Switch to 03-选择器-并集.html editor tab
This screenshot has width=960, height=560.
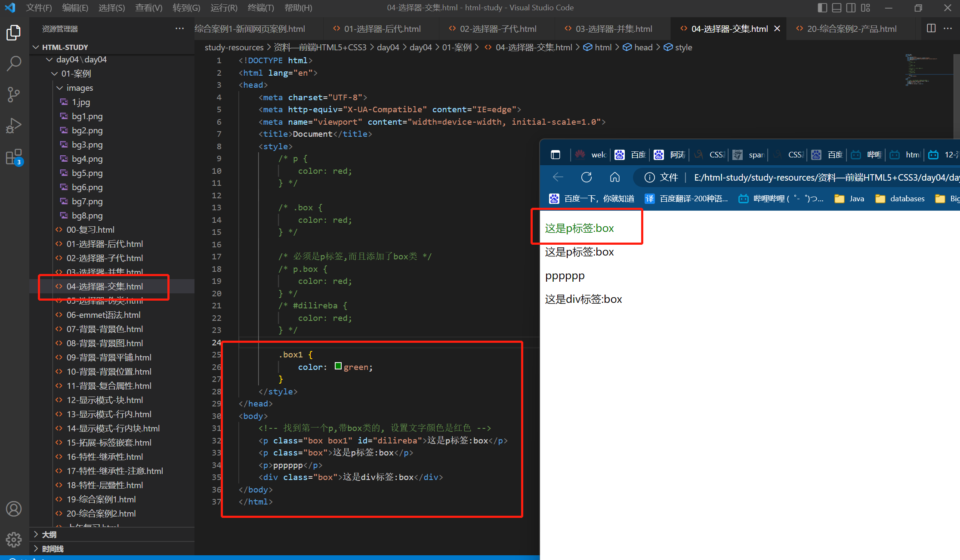(x=613, y=29)
